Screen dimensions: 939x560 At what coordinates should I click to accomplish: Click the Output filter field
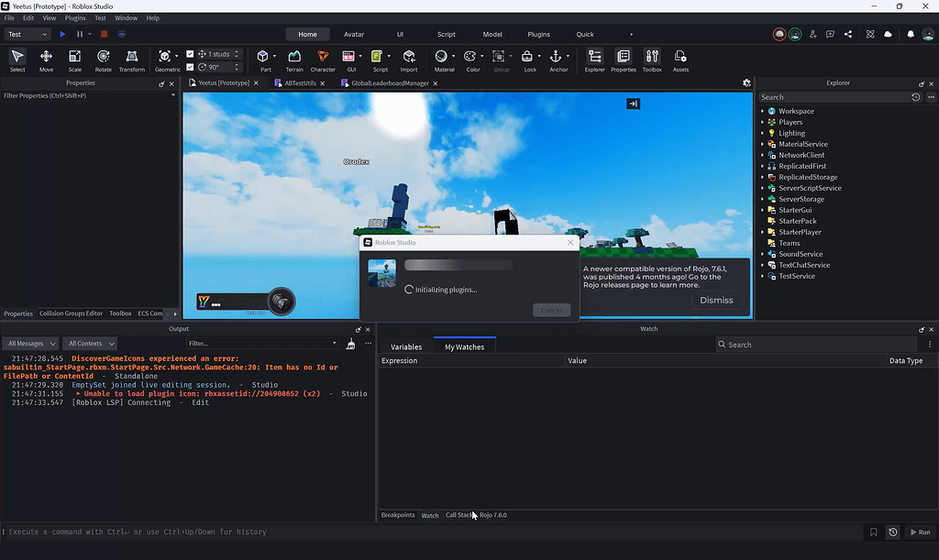click(x=262, y=344)
